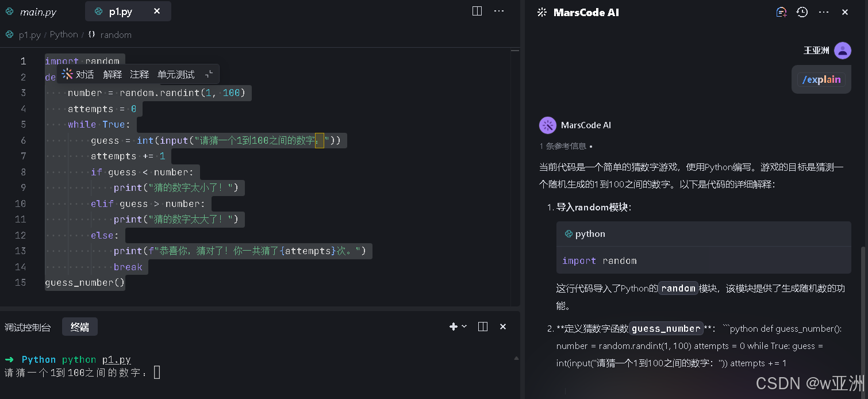Screen dimensions: 868x399
Task: Close the p1.py tab
Action: click(157, 11)
